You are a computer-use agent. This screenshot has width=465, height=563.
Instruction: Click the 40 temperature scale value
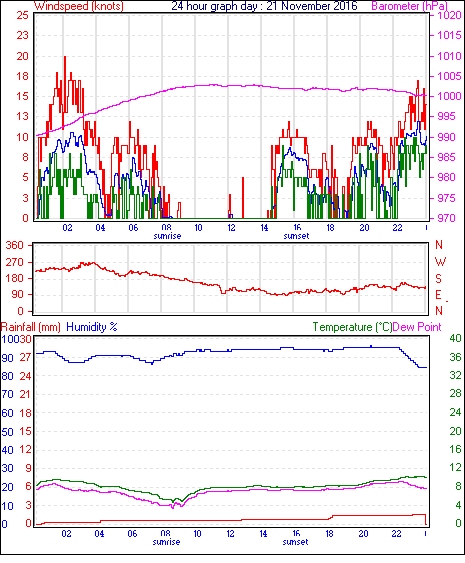pos(455,338)
